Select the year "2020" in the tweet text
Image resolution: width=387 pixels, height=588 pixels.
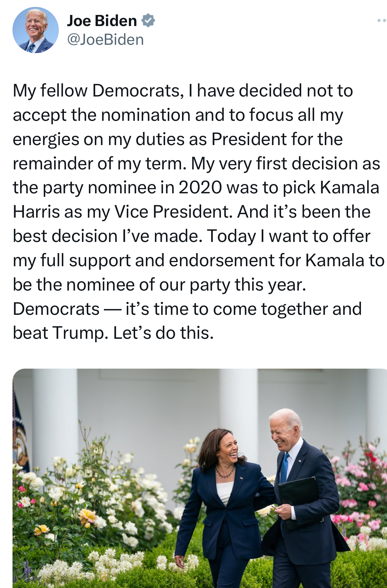(x=200, y=187)
